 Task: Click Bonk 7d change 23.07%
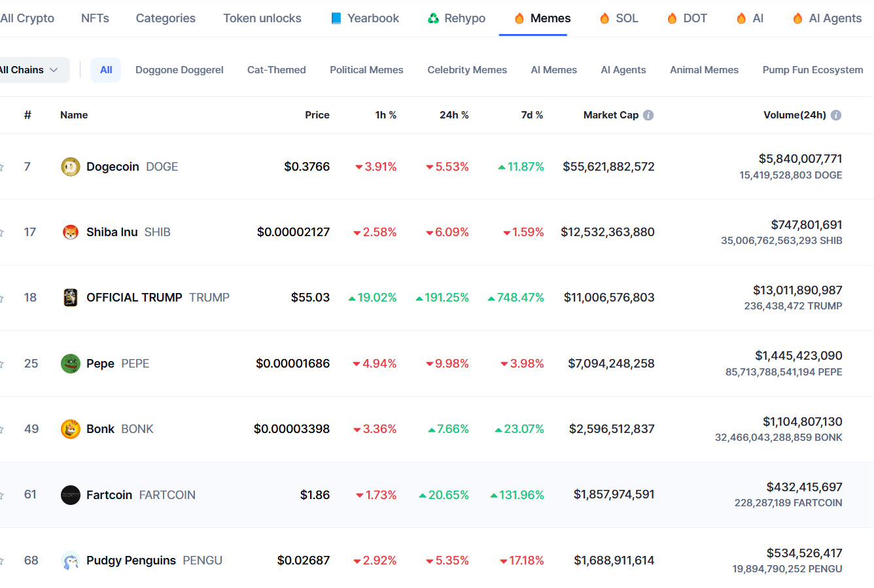pyautogui.click(x=519, y=429)
